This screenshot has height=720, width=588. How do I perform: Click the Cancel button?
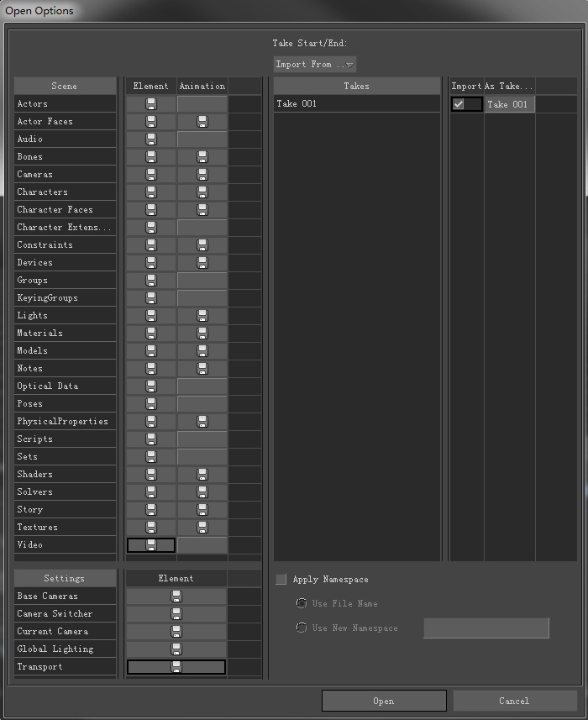coord(515,701)
